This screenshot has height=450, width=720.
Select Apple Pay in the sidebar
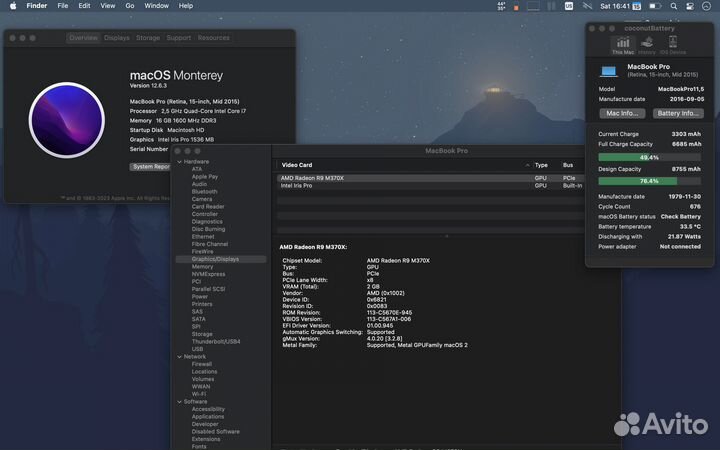205,177
